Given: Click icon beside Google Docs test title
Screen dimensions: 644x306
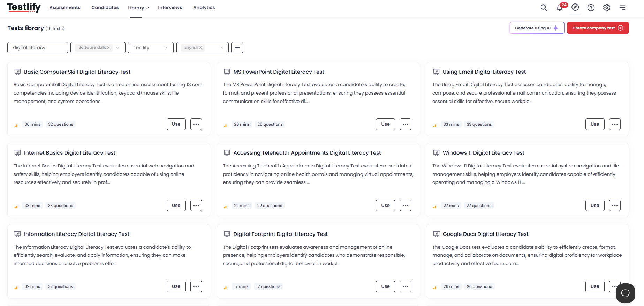Looking at the screenshot, I should 436,234.
